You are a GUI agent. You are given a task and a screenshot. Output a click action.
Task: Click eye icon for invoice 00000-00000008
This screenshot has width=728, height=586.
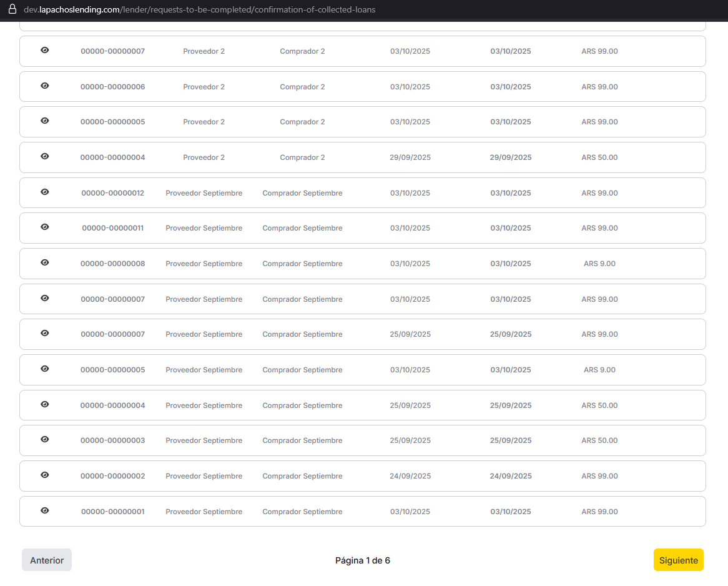pos(45,263)
